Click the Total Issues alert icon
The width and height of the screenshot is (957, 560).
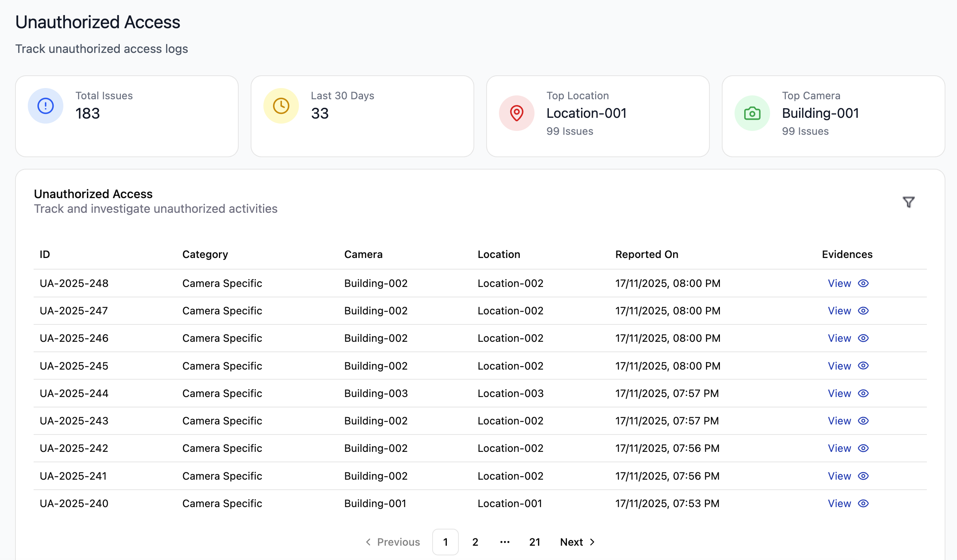point(46,106)
